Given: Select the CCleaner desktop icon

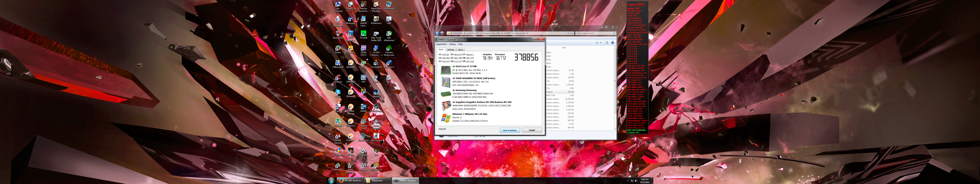Looking at the screenshot, I should coord(338,79).
